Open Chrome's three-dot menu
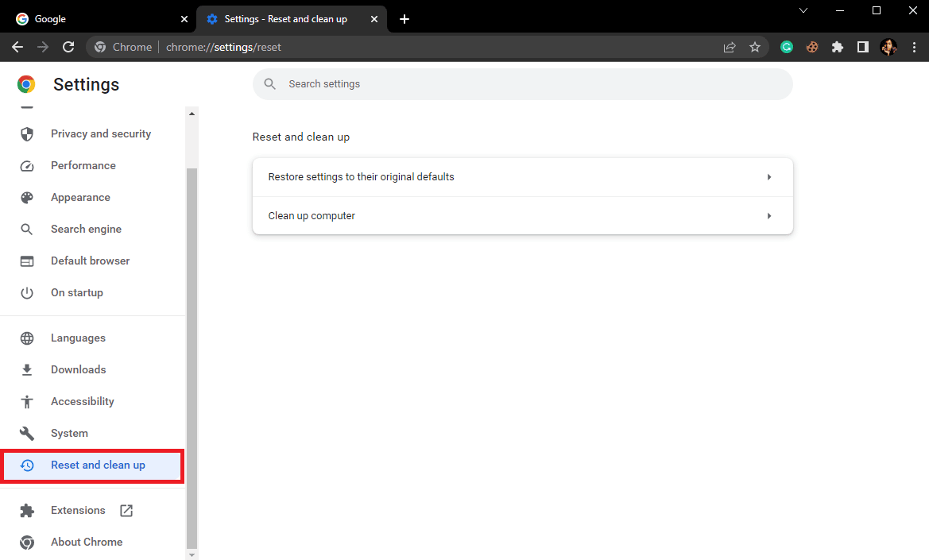This screenshot has height=560, width=929. point(914,47)
